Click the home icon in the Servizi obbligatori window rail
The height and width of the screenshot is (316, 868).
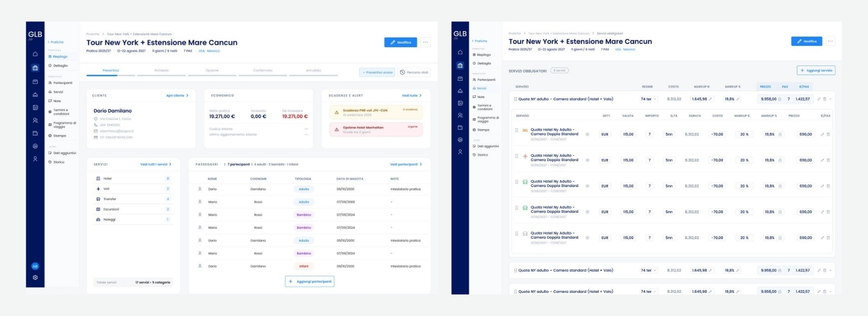tap(460, 52)
